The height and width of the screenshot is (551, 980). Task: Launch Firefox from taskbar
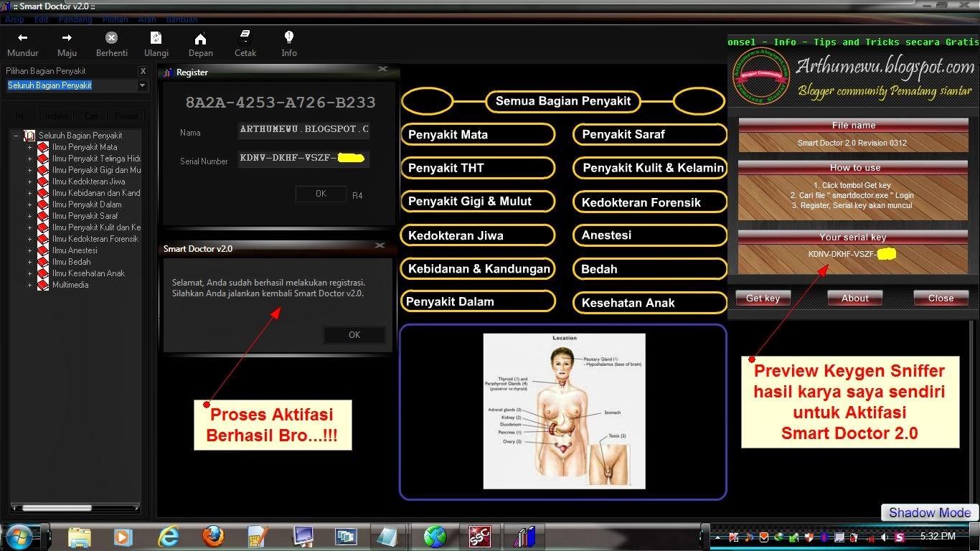[x=213, y=537]
